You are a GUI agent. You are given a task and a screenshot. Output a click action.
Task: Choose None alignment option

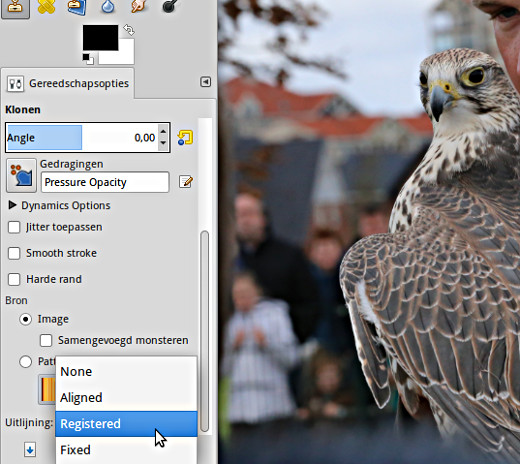[126, 371]
